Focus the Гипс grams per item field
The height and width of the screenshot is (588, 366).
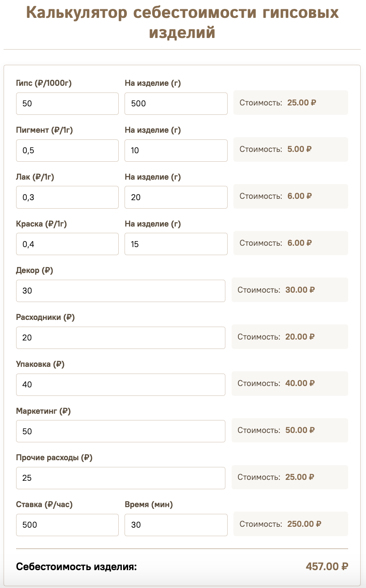pos(176,104)
